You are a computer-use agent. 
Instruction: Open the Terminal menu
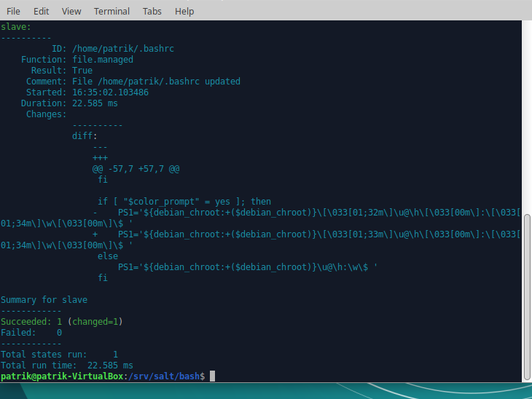[x=112, y=11]
